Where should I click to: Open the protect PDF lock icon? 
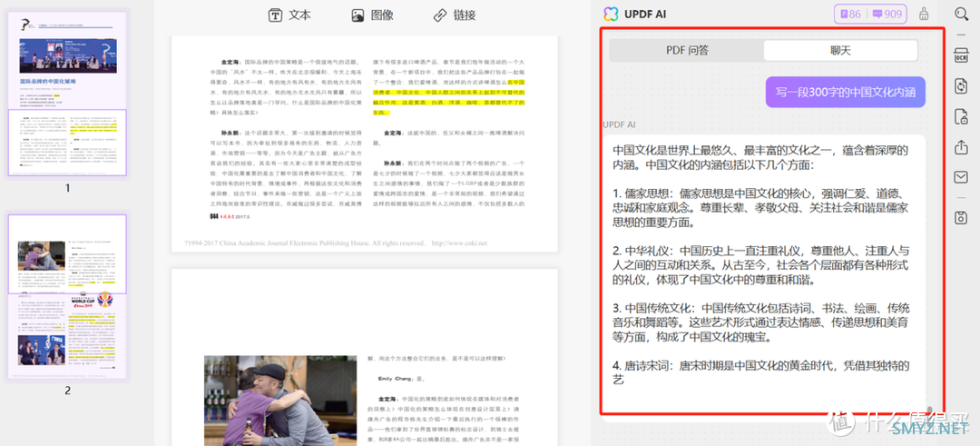pos(961,116)
